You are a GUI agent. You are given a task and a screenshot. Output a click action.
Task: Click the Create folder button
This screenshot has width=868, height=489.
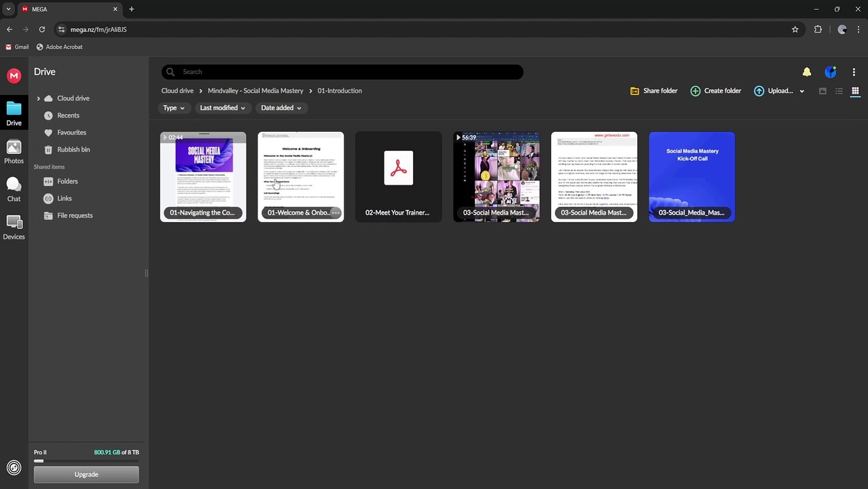pos(715,91)
